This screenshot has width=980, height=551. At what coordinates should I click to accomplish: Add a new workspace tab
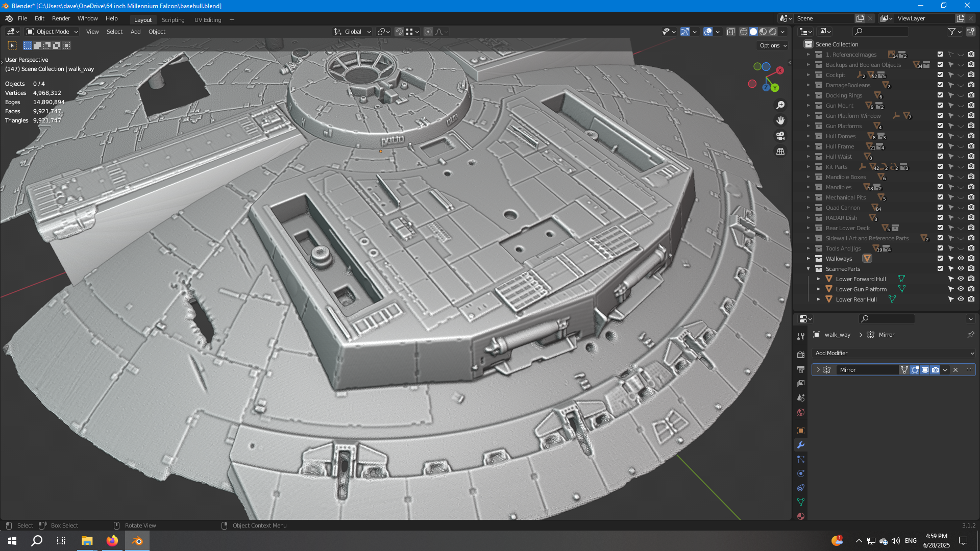coord(232,20)
